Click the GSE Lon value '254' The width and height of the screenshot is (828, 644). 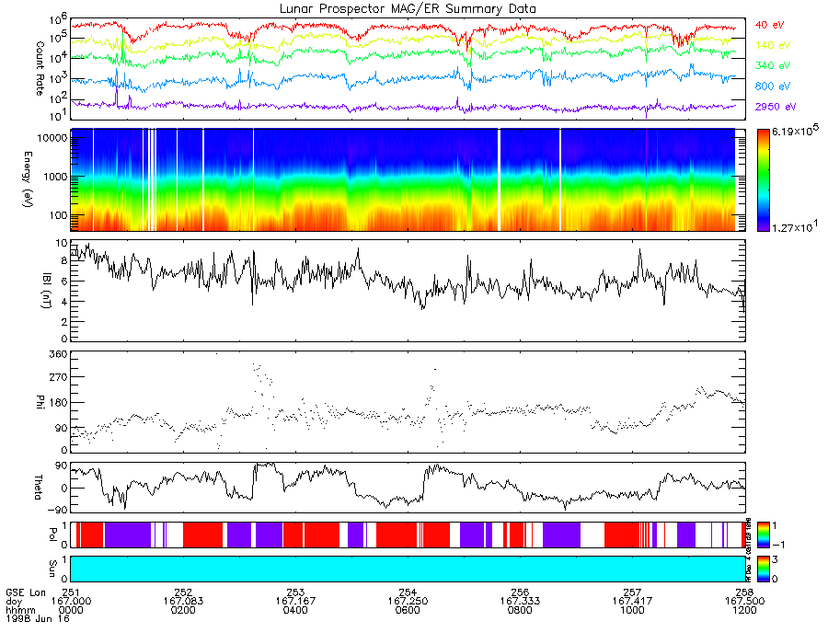pyautogui.click(x=408, y=592)
